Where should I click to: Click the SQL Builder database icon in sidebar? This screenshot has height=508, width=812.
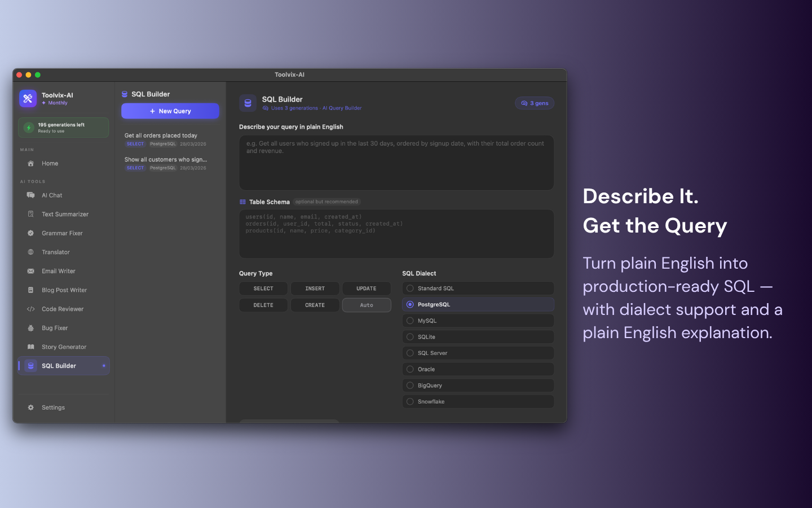tap(31, 366)
